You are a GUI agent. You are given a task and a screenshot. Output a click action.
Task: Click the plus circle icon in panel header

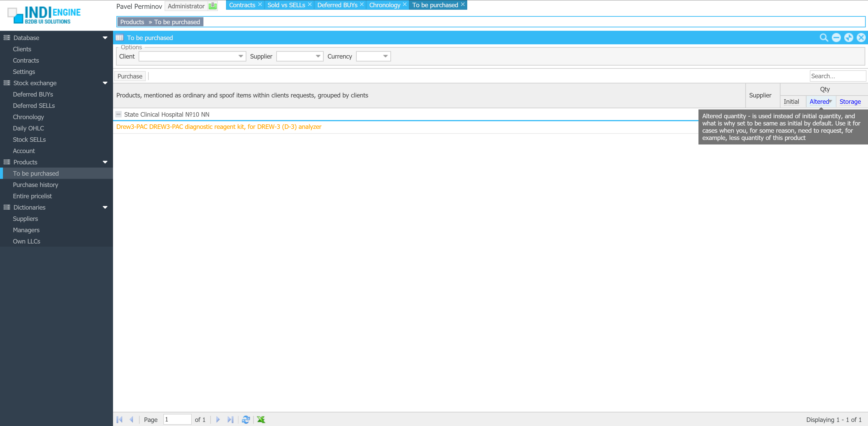point(849,38)
